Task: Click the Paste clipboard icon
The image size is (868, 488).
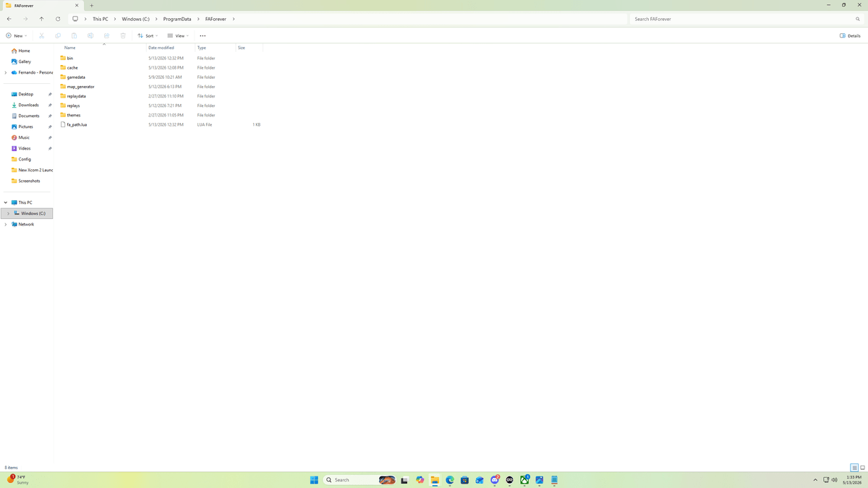Action: (x=74, y=35)
